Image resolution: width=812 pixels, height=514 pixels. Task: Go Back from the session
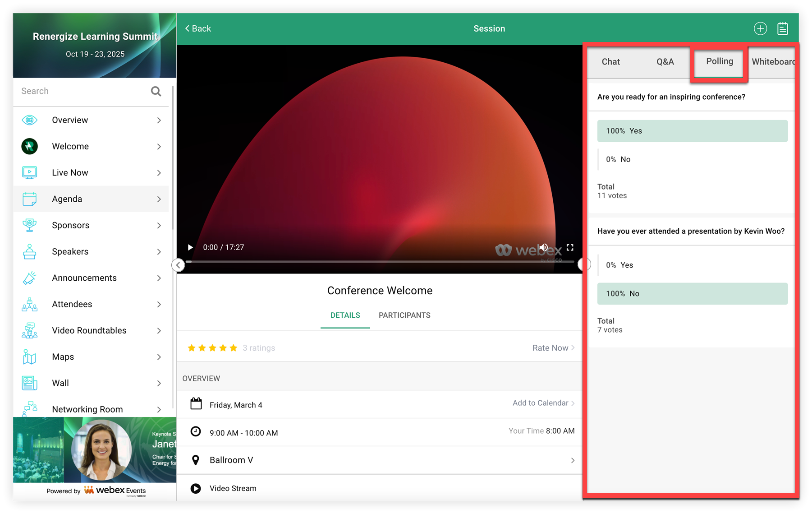coord(198,28)
